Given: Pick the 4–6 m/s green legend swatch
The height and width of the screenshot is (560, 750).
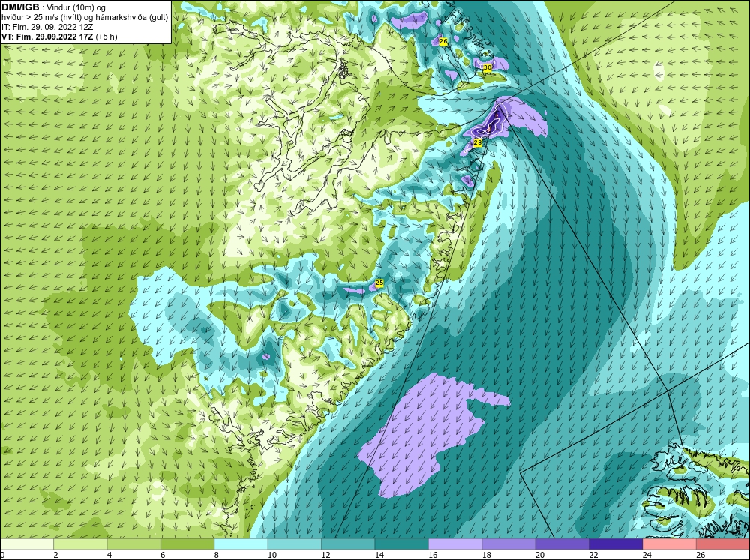Looking at the screenshot, I should 134,544.
